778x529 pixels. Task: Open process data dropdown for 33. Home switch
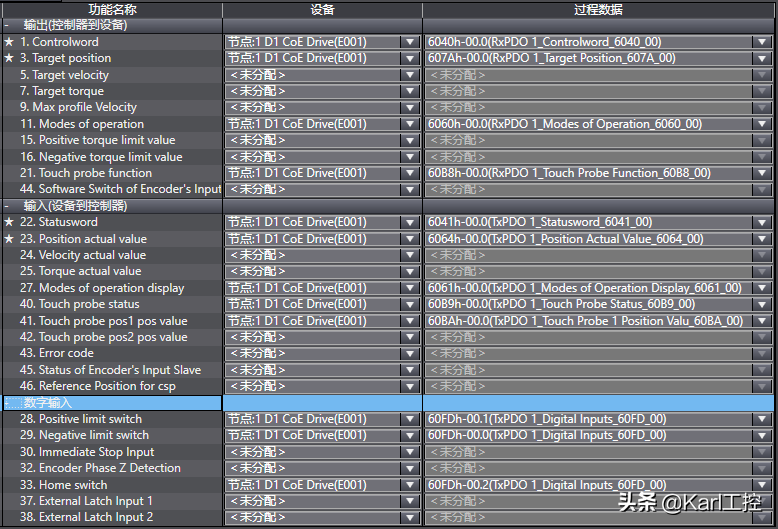[763, 485]
